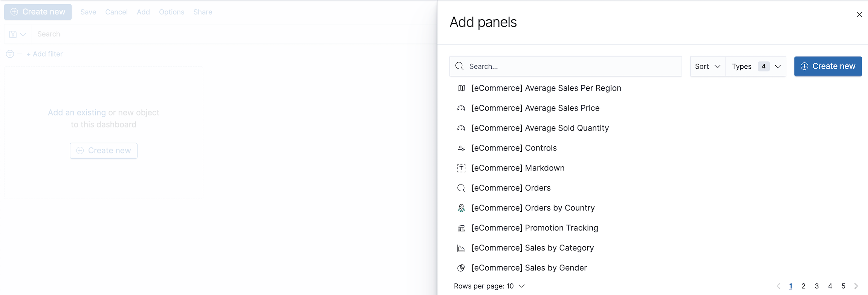
Task: Click the magnifier icon in the Add panels search
Action: pyautogui.click(x=459, y=66)
